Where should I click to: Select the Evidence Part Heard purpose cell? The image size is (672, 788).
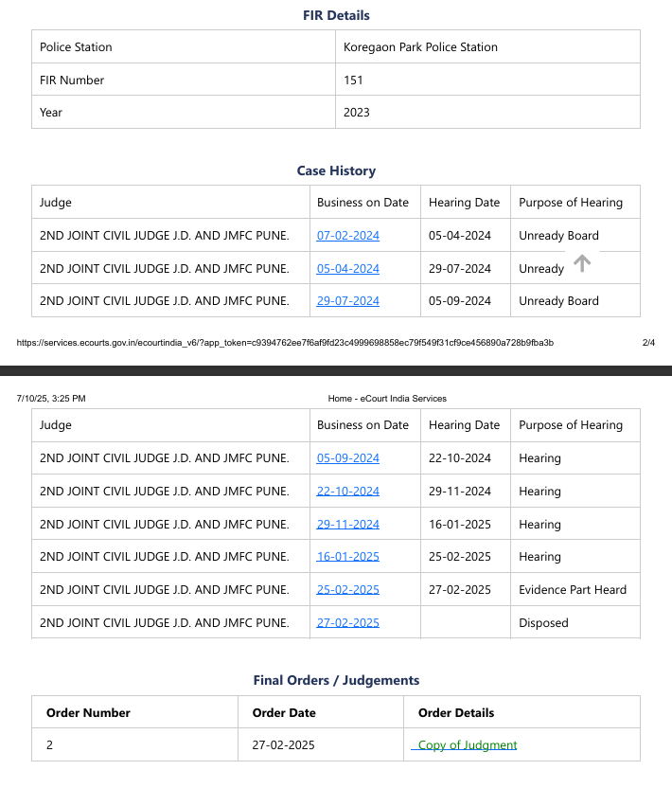(x=572, y=590)
